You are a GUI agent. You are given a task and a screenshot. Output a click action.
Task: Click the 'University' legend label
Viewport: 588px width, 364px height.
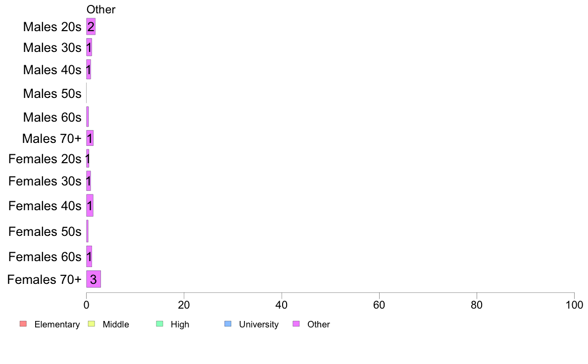click(x=259, y=324)
